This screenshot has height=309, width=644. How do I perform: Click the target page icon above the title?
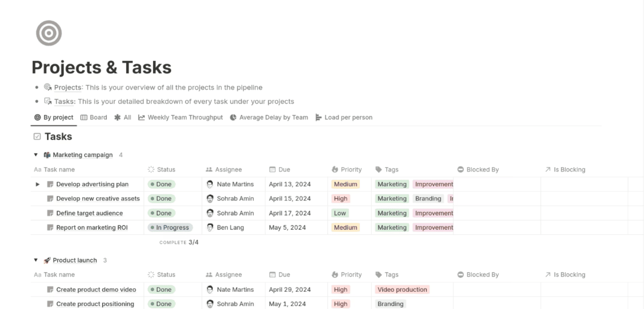pyautogui.click(x=49, y=33)
